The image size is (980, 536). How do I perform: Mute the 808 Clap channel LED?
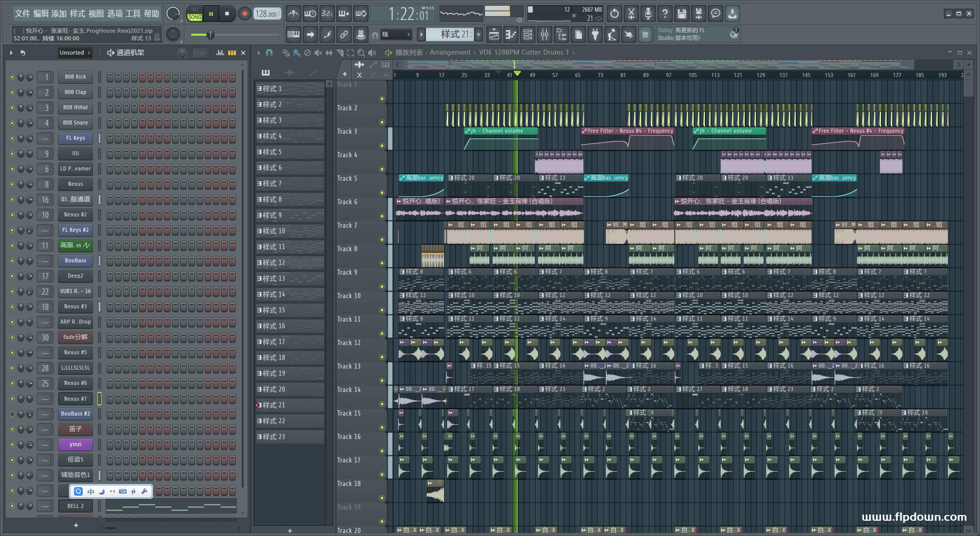12,92
